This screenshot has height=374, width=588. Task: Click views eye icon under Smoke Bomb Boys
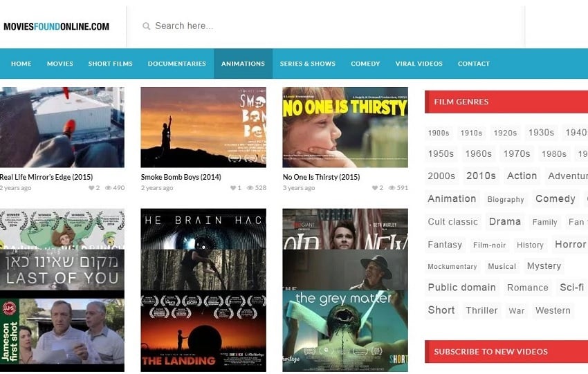pos(250,188)
